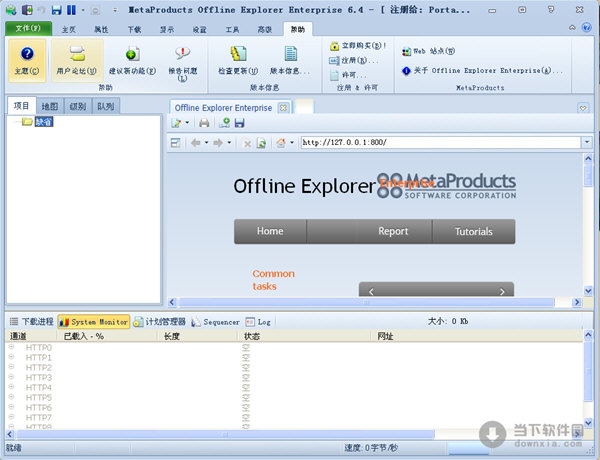Open 版本信息 version information
600x460 pixels.
pyautogui.click(x=290, y=60)
